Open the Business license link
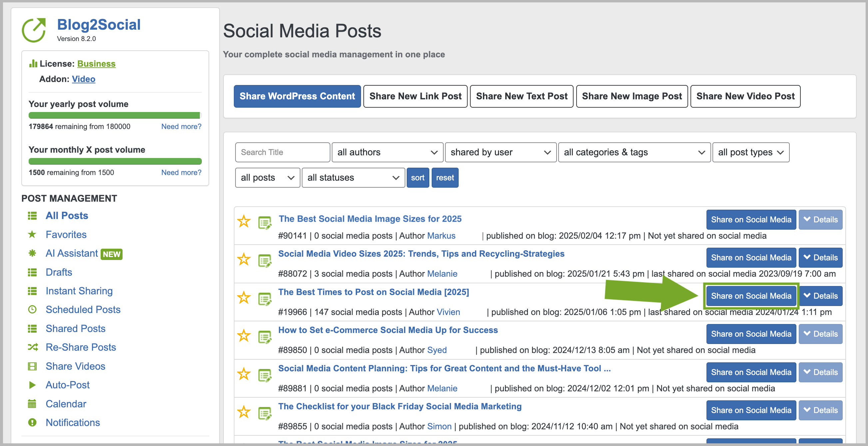 [96, 64]
